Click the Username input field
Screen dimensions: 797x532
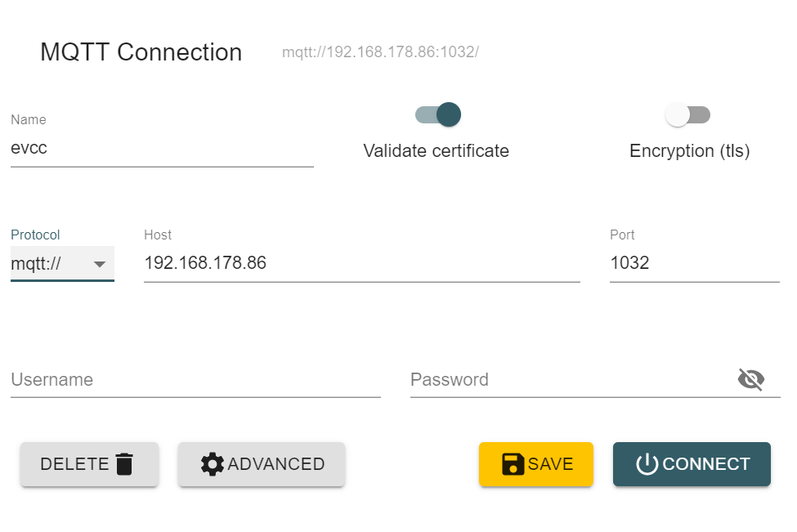tap(195, 380)
